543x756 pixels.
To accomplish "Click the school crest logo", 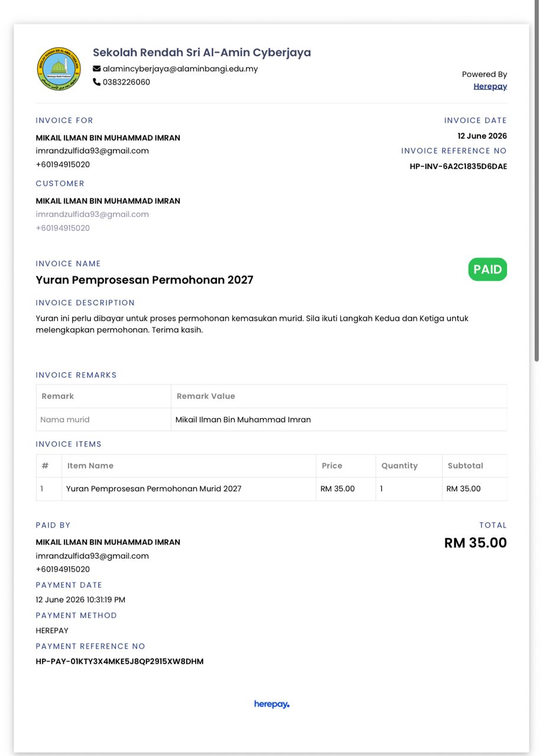I will click(x=58, y=69).
